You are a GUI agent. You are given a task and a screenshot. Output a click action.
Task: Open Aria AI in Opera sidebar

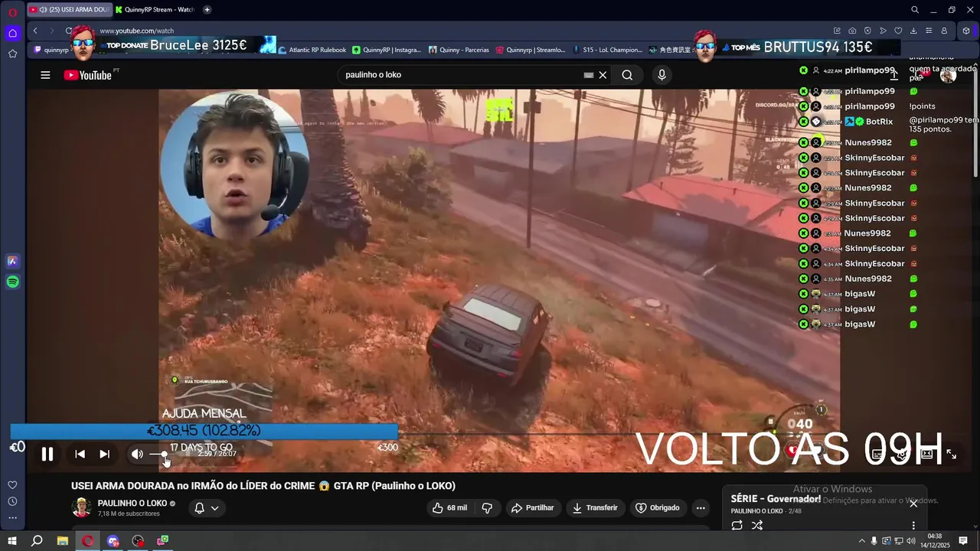click(x=12, y=261)
